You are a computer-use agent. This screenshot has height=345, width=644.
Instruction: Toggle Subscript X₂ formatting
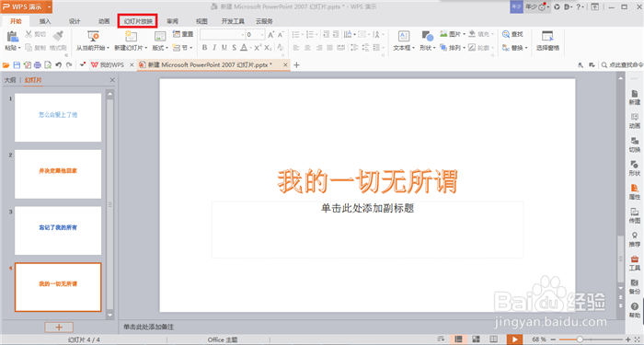pos(268,48)
